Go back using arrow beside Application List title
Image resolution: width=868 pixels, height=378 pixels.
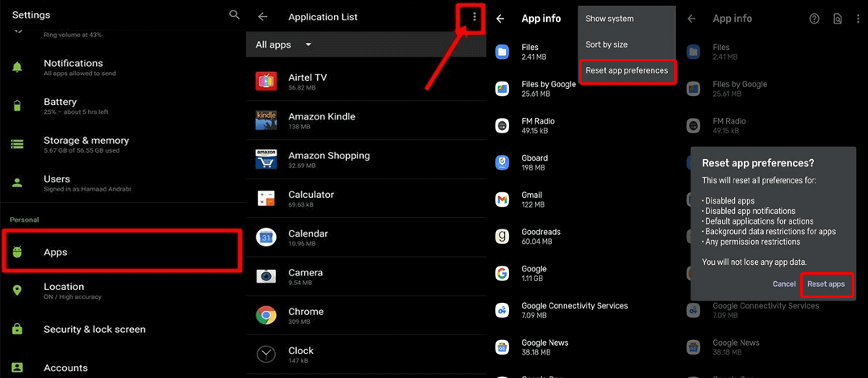point(262,17)
